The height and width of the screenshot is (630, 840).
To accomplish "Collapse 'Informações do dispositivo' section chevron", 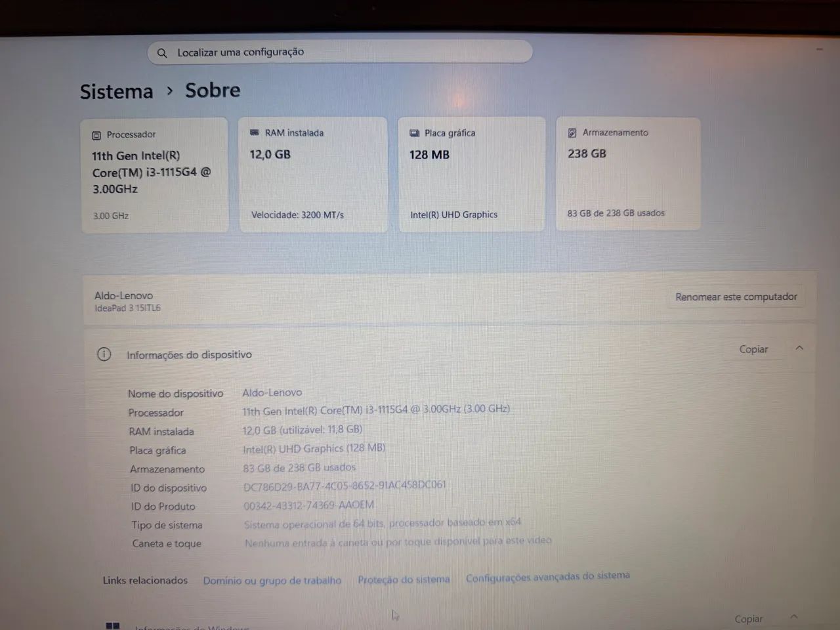I will click(799, 348).
